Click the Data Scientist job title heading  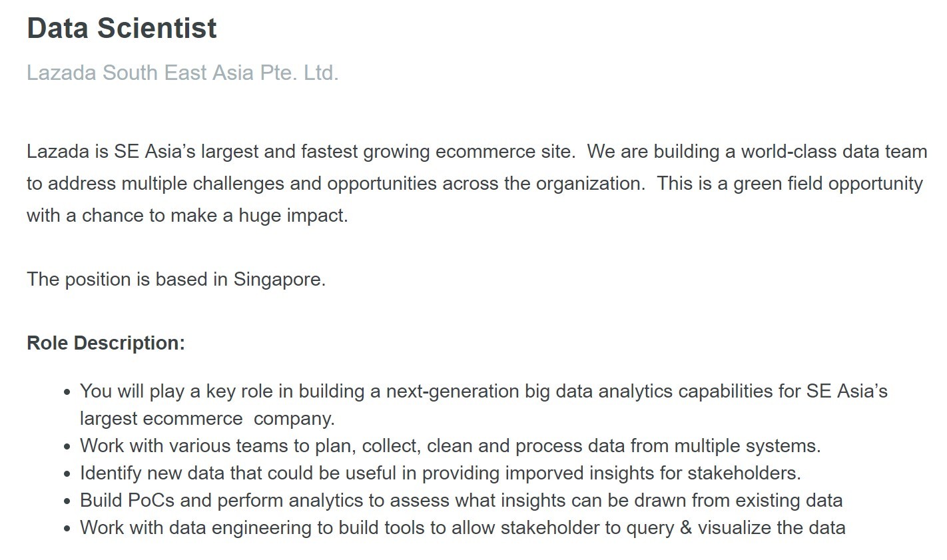(122, 28)
